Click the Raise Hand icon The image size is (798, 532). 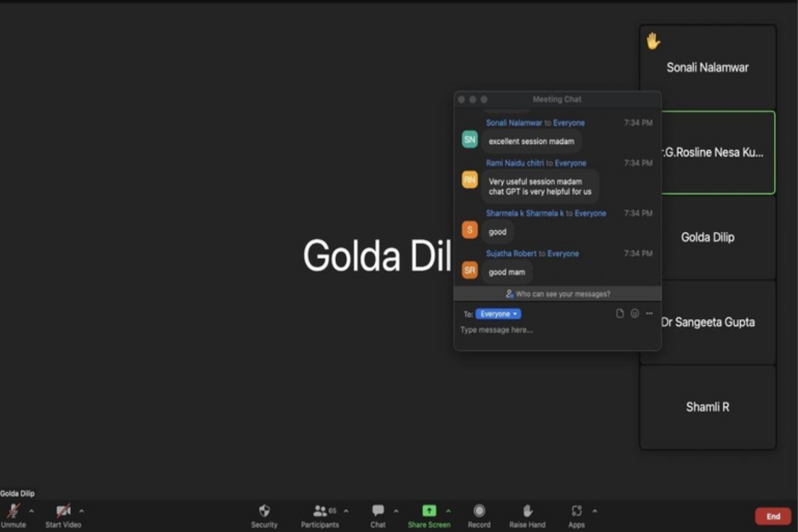point(527,511)
